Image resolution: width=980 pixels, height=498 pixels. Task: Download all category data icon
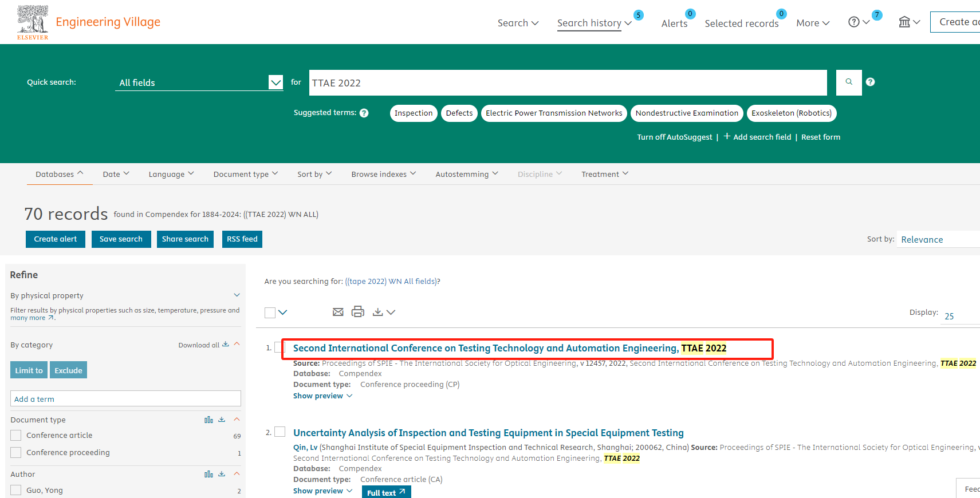226,345
